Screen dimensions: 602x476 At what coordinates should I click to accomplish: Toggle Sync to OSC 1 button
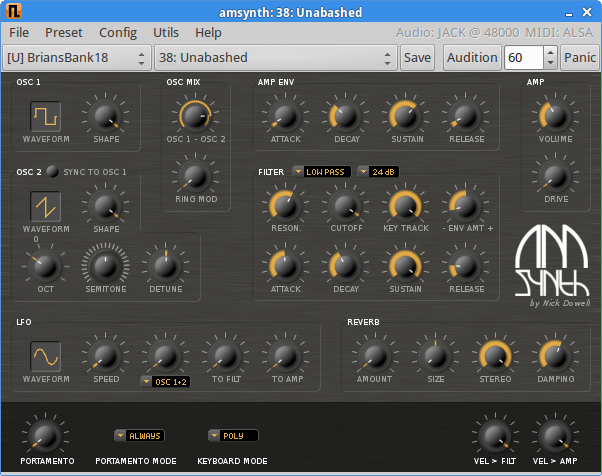tap(52, 171)
